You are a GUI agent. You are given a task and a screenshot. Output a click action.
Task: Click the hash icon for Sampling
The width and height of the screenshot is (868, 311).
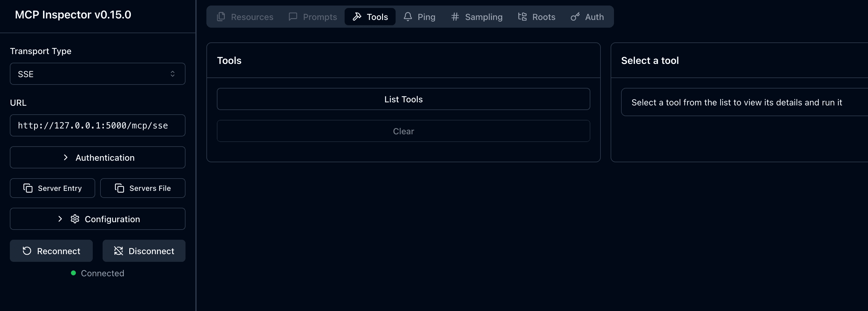coord(455,17)
